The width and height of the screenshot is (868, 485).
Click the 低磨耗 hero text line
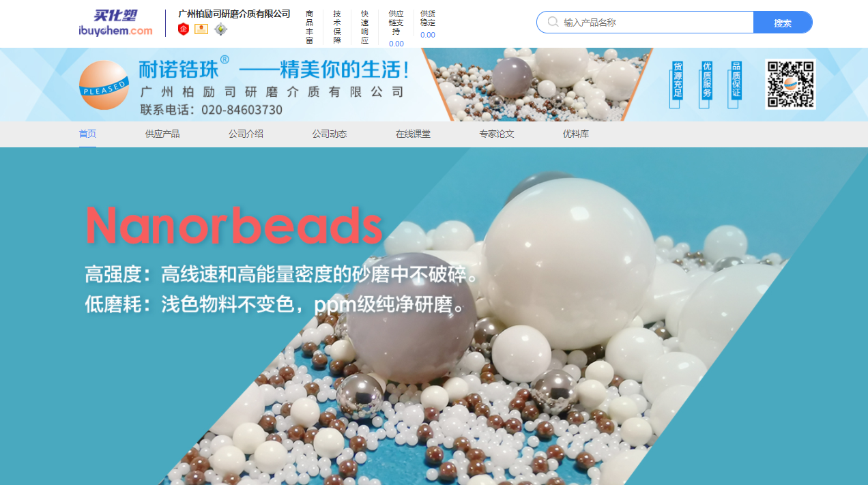pos(275,304)
